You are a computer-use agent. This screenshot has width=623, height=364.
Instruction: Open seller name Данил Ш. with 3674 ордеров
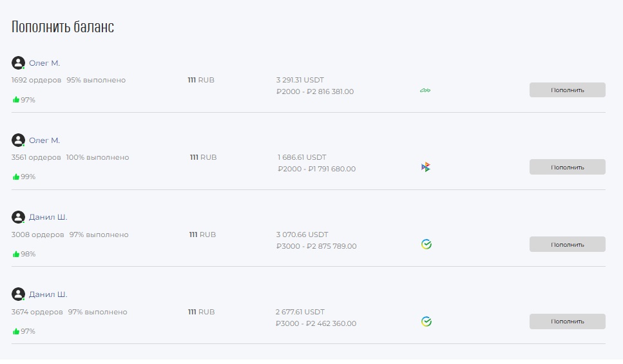pyautogui.click(x=48, y=294)
